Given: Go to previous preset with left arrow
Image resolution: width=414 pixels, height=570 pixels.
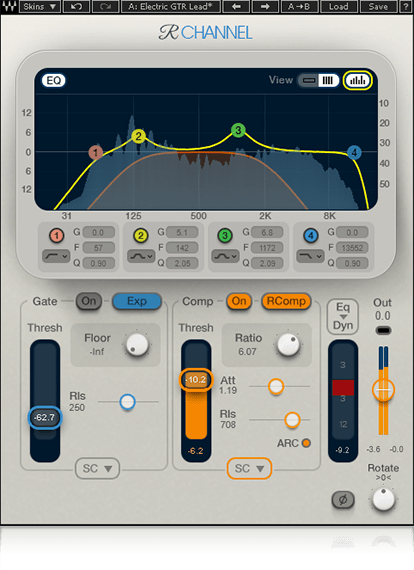Looking at the screenshot, I should [x=236, y=7].
